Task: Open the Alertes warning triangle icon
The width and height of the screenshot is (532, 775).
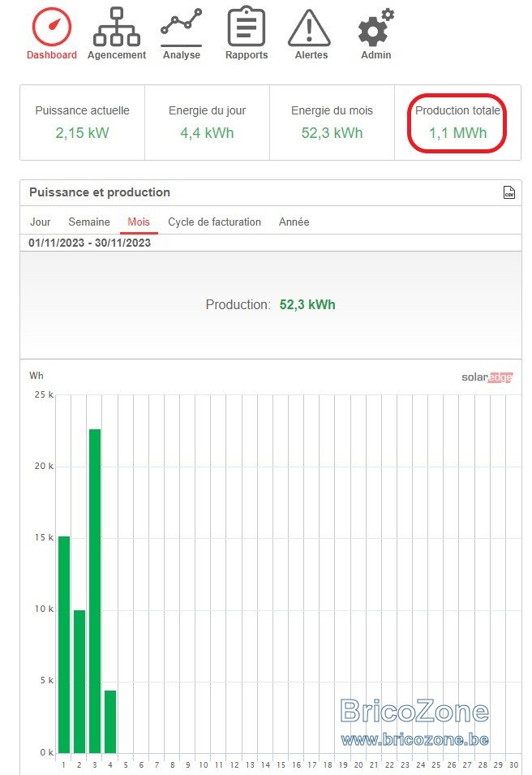Action: pyautogui.click(x=309, y=28)
